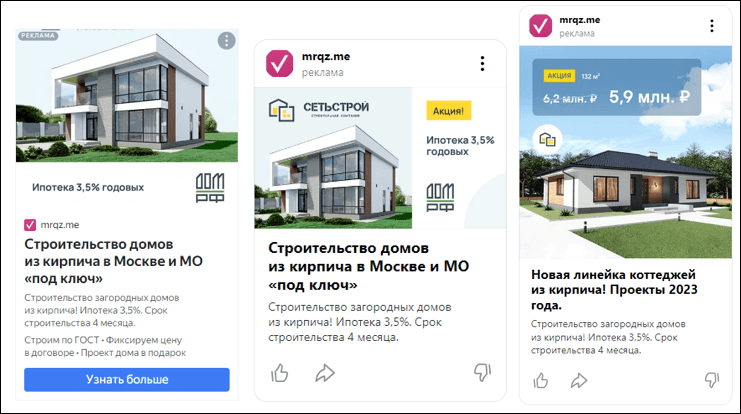Open three-dot menu on first house ad
Image resolution: width=741 pixels, height=414 pixels.
click(x=226, y=41)
